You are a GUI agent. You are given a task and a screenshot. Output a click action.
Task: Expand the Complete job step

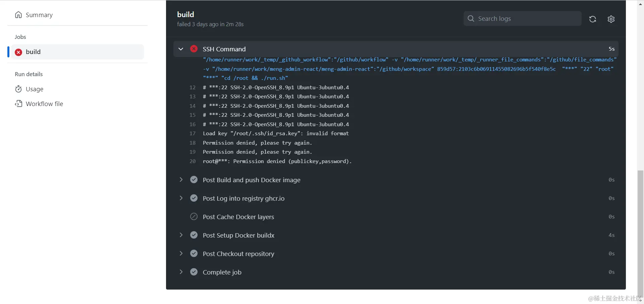coord(181,272)
